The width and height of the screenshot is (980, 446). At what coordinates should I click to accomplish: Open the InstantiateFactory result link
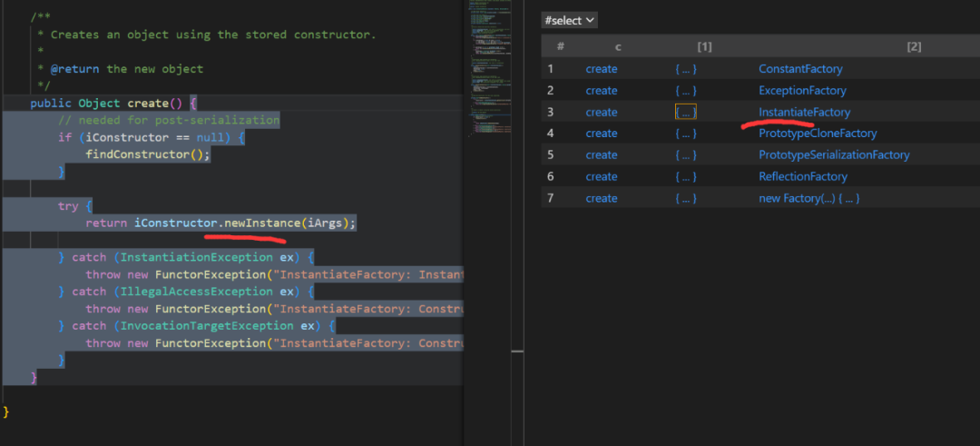point(804,113)
